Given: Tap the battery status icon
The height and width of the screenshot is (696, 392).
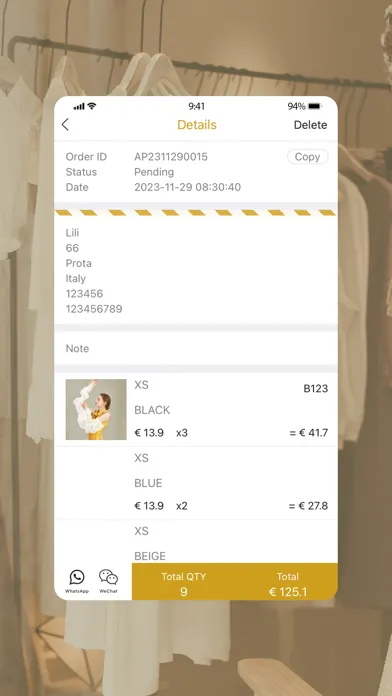Looking at the screenshot, I should point(315,106).
